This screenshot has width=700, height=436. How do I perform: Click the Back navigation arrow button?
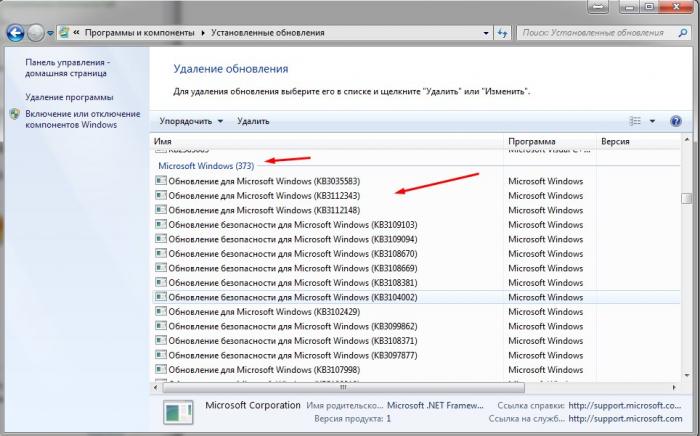coord(15,32)
